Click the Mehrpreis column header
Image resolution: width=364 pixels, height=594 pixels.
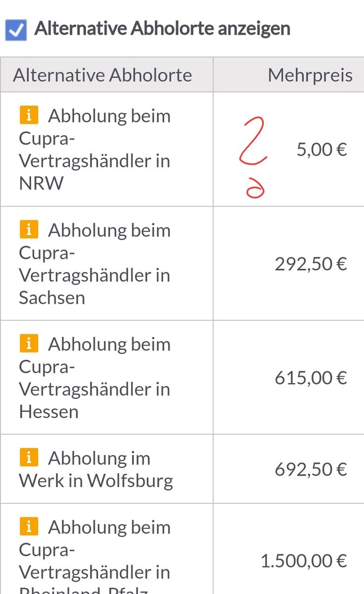[310, 75]
